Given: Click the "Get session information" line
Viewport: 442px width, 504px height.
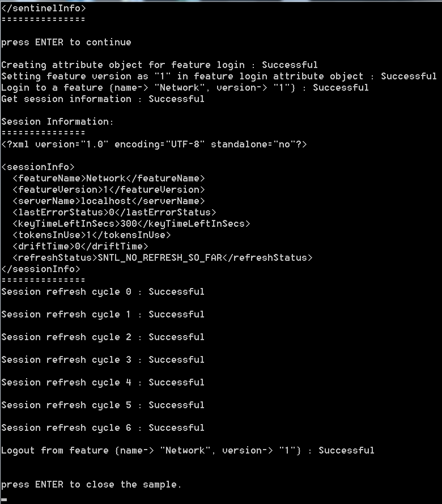Looking at the screenshot, I should coord(103,99).
